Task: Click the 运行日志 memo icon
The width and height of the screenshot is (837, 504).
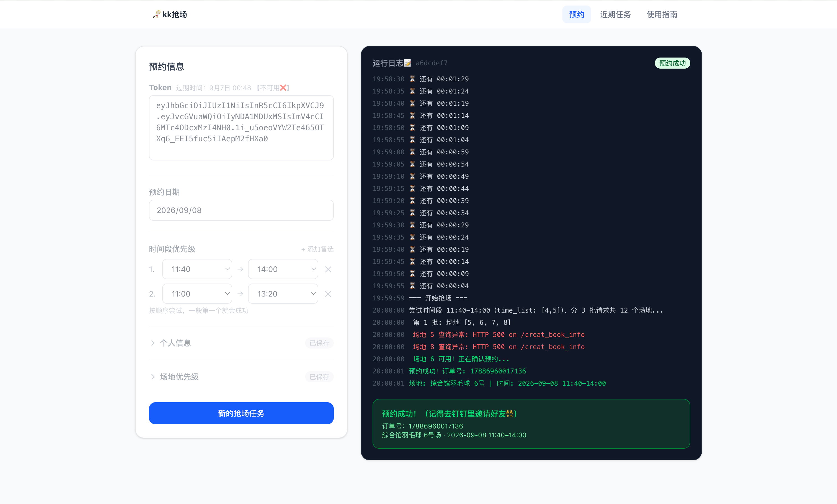Action: (408, 63)
